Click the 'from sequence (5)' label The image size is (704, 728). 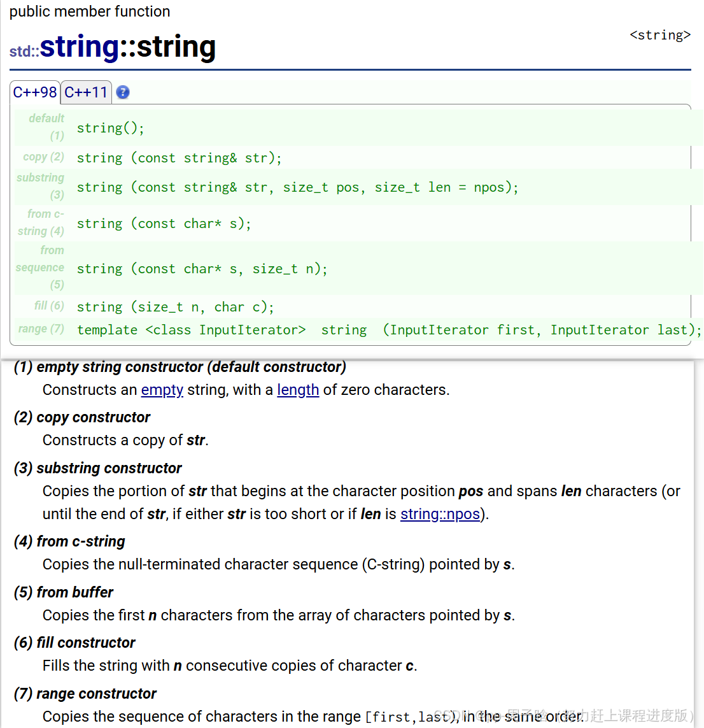click(x=40, y=268)
